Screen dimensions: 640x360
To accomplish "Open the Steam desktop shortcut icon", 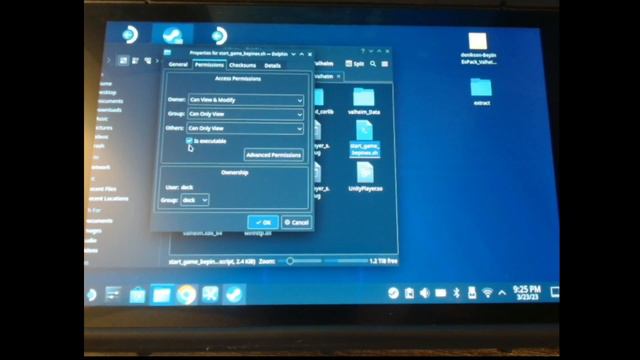I will pyautogui.click(x=172, y=35).
